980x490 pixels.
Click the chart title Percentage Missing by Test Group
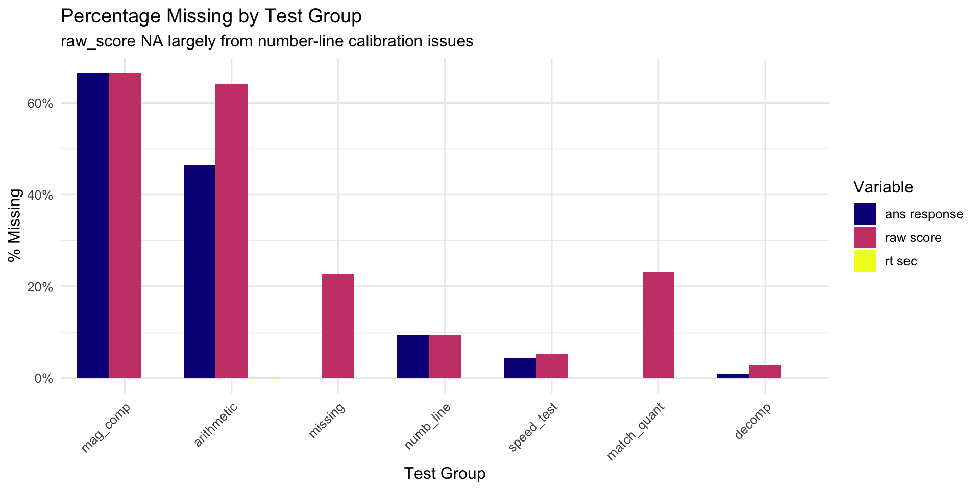[x=211, y=16]
